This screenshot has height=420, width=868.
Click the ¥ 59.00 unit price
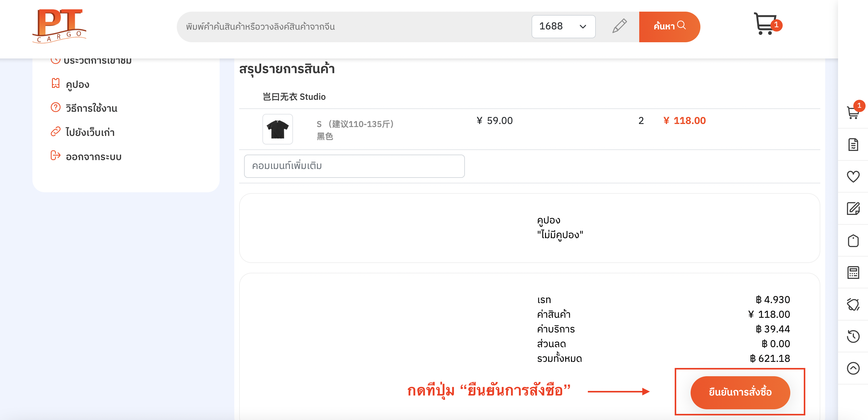click(494, 121)
